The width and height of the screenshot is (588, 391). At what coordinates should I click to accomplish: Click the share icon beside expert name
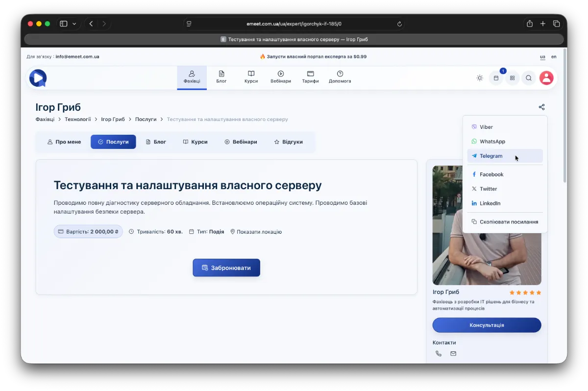tap(541, 107)
